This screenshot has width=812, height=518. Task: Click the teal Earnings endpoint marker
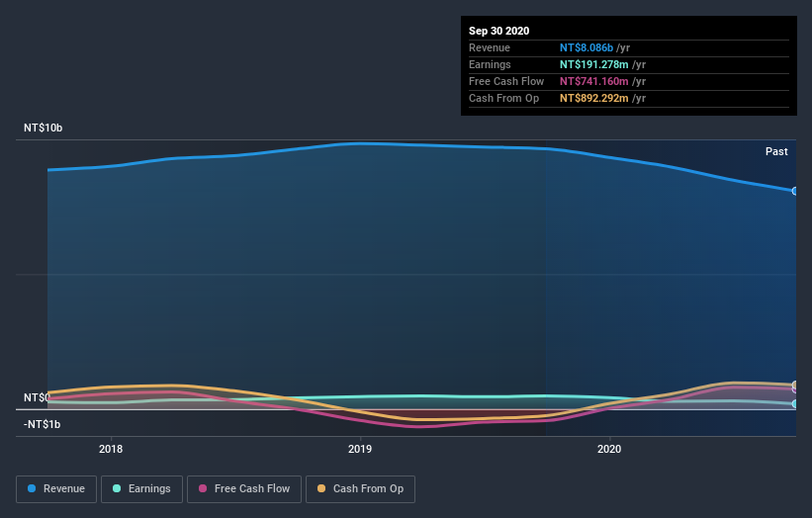(x=795, y=403)
